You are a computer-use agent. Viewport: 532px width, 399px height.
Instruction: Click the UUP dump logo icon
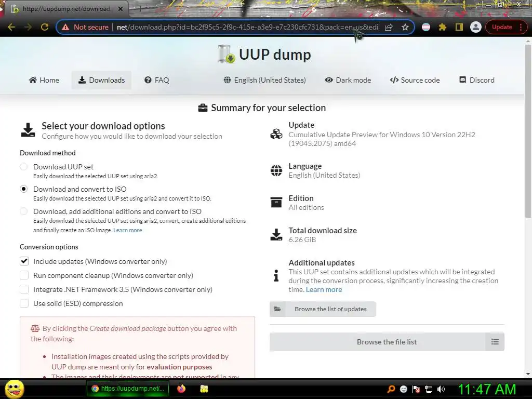point(226,54)
